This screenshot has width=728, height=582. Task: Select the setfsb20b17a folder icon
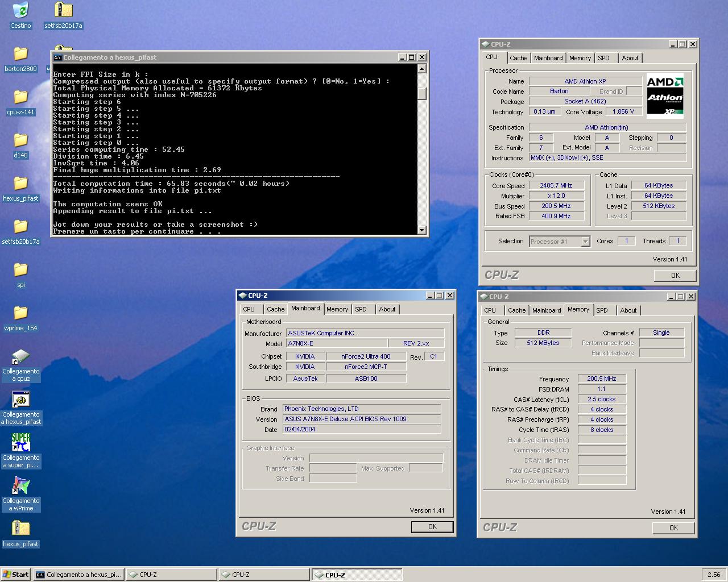(20, 227)
